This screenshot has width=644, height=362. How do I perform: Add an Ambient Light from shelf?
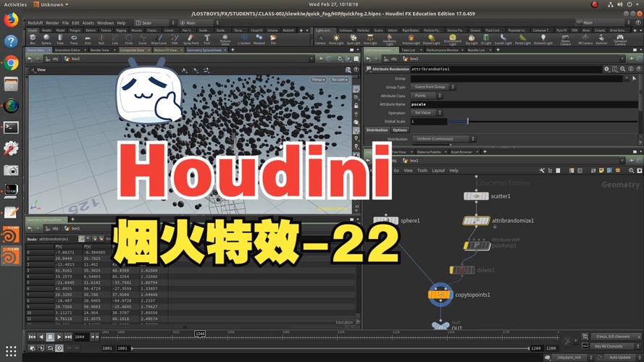(543, 40)
